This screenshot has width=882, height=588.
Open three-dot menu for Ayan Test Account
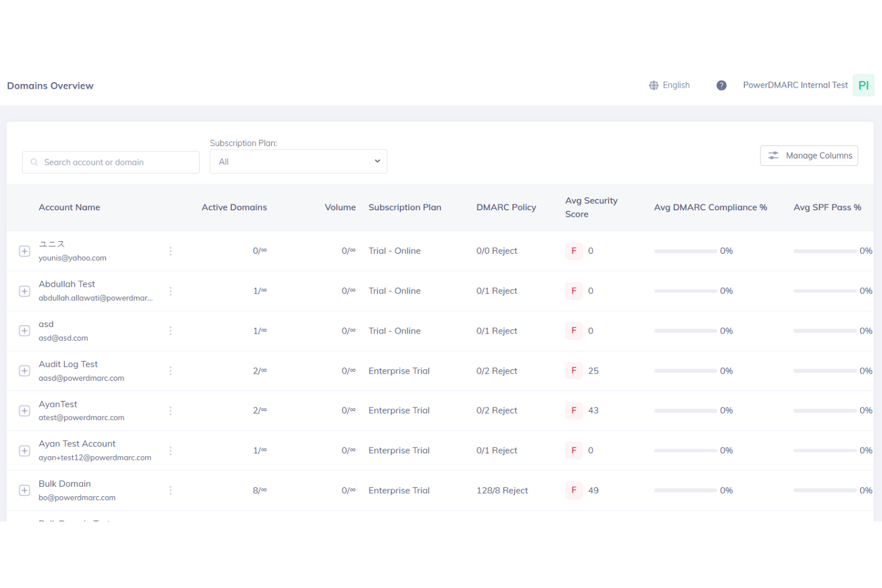click(170, 450)
